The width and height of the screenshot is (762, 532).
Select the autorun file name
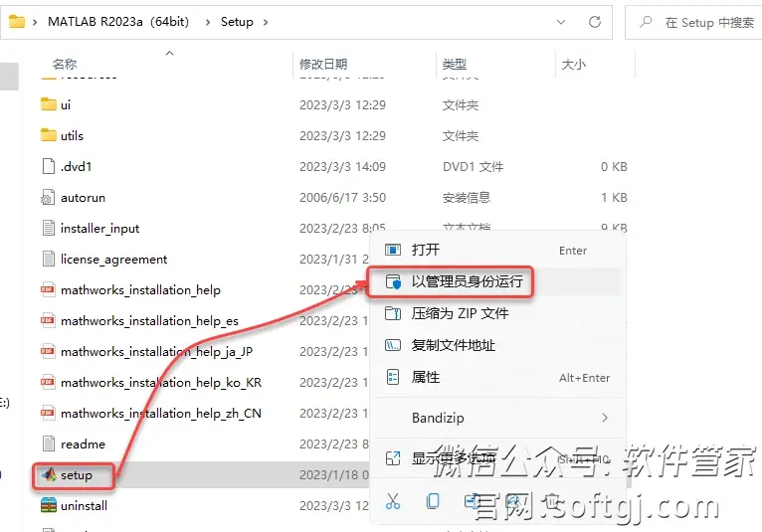pyautogui.click(x=84, y=198)
